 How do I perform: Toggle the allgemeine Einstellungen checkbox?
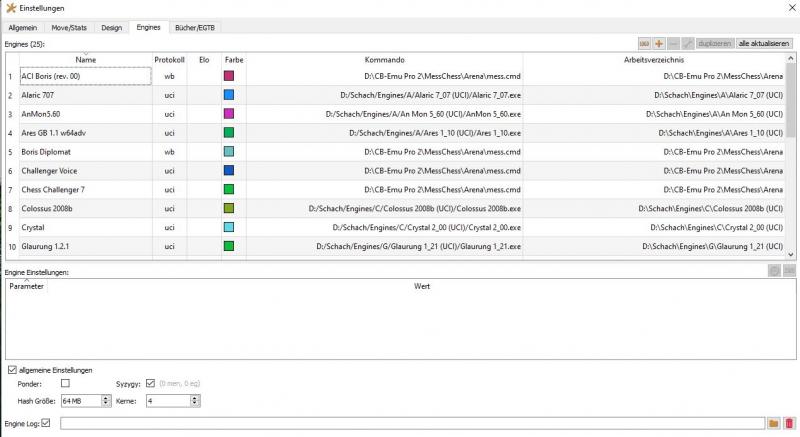click(12, 370)
